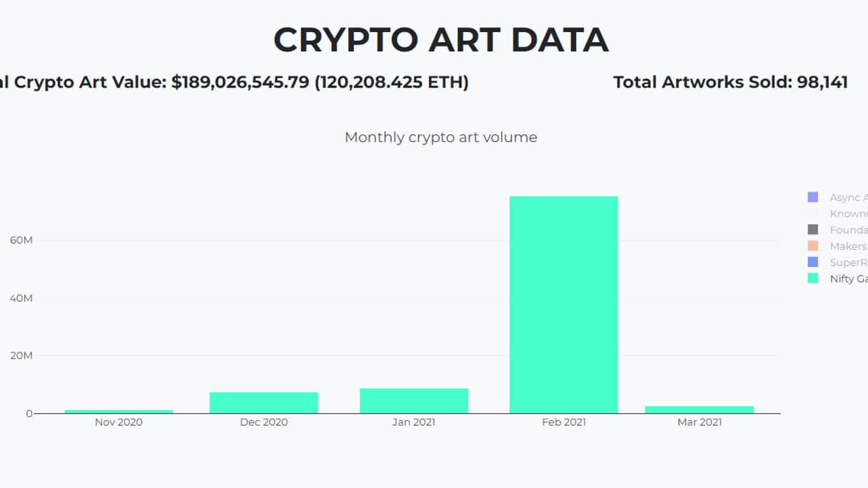The width and height of the screenshot is (868, 488).
Task: Click the Async Art purple legend swatch
Action: point(812,197)
